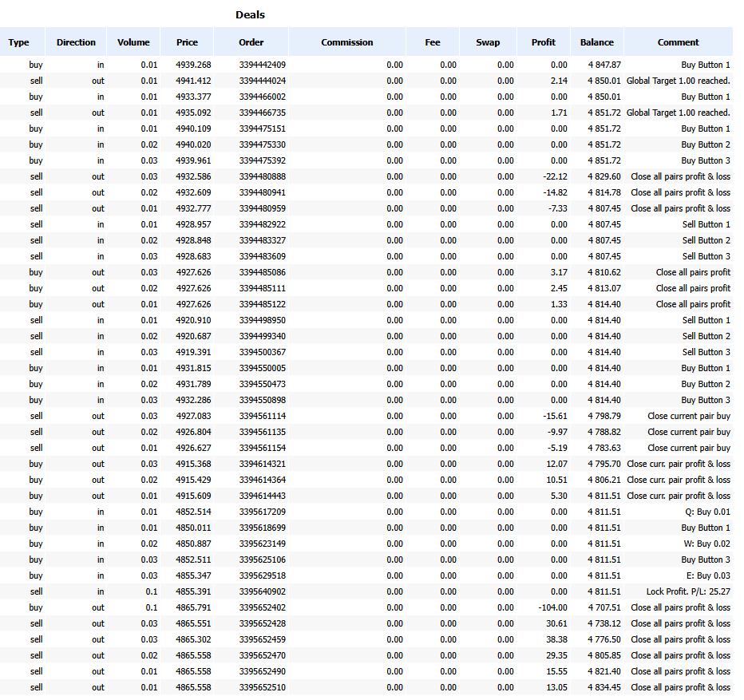Select the Fee column header

tap(432, 42)
